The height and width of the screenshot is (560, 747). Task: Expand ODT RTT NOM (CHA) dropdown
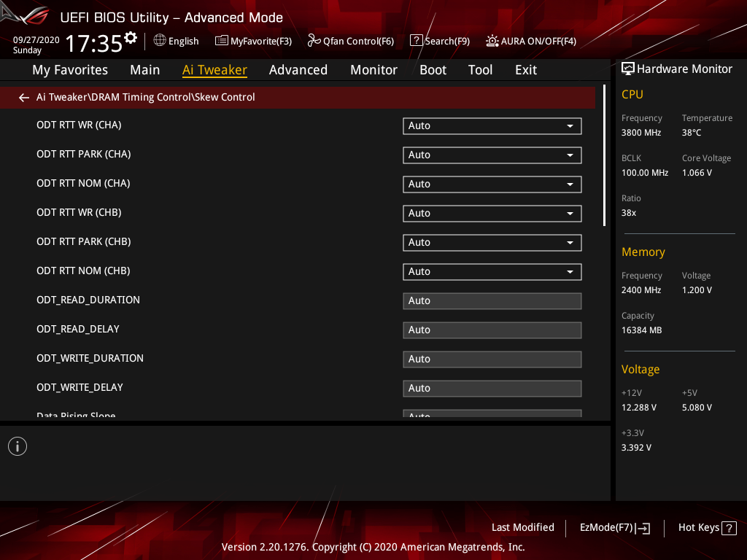click(492, 184)
